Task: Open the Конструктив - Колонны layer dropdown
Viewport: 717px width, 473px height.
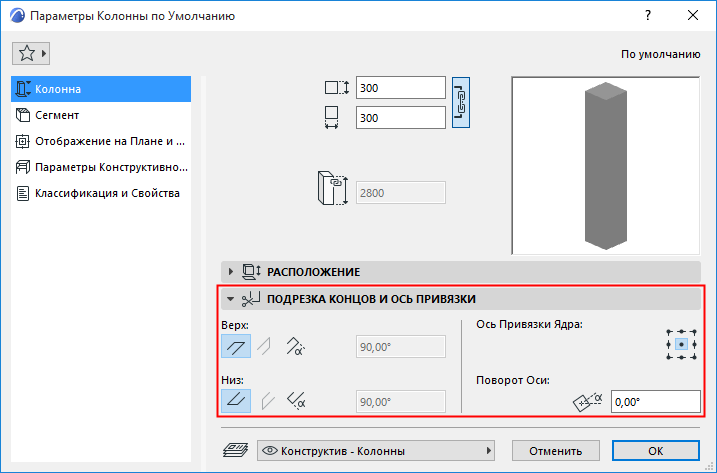Action: tap(376, 451)
